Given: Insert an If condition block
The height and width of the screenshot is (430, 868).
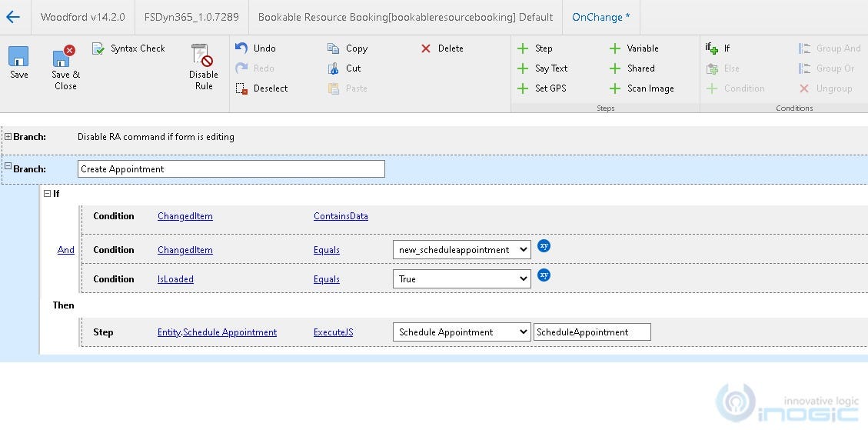Looking at the screenshot, I should pyautogui.click(x=717, y=48).
